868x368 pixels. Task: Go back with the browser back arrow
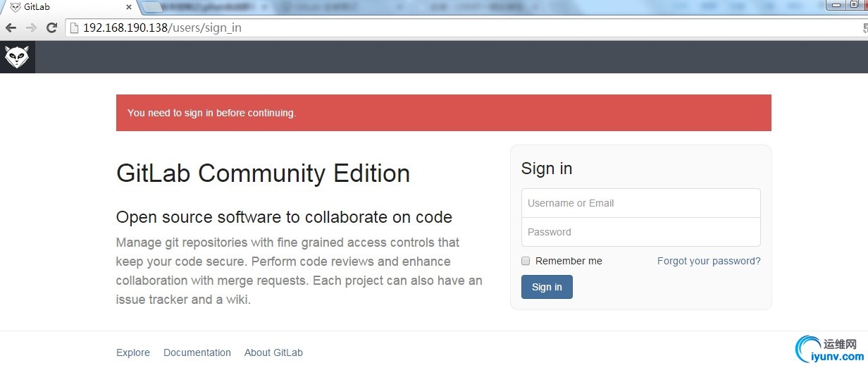[11, 28]
